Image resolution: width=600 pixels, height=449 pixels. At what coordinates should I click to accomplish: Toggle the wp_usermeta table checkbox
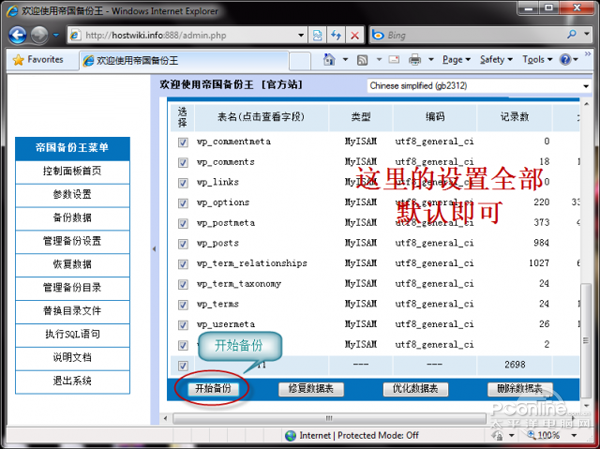click(183, 324)
